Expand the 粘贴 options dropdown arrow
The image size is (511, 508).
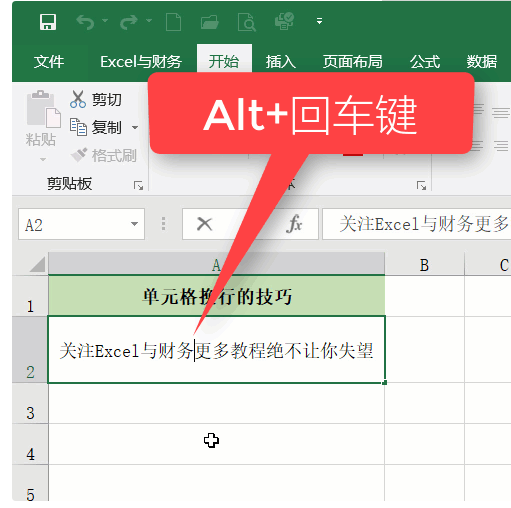pyautogui.click(x=43, y=159)
